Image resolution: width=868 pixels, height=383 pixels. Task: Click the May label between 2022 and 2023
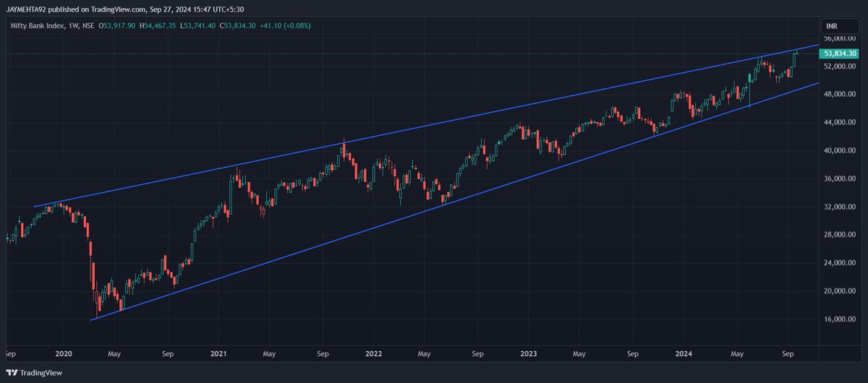[x=425, y=355]
